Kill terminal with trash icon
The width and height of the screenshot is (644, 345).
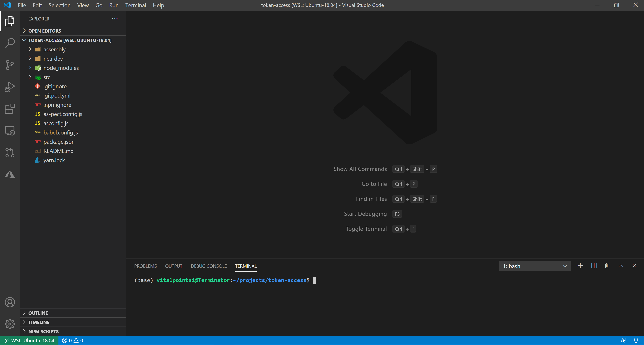click(607, 266)
